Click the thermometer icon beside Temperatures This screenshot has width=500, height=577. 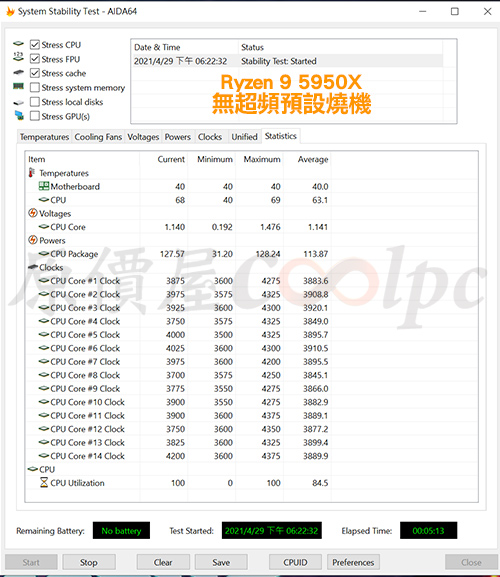pos(32,173)
